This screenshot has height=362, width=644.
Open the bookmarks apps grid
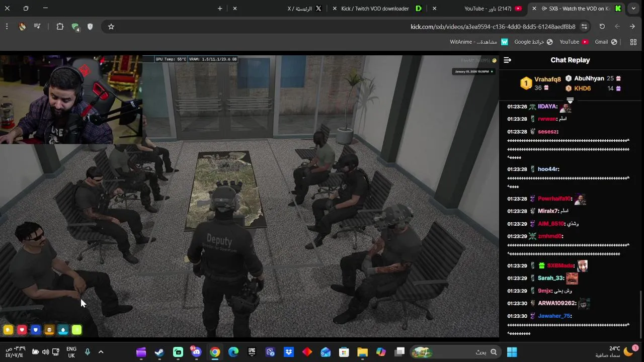pos(633,42)
